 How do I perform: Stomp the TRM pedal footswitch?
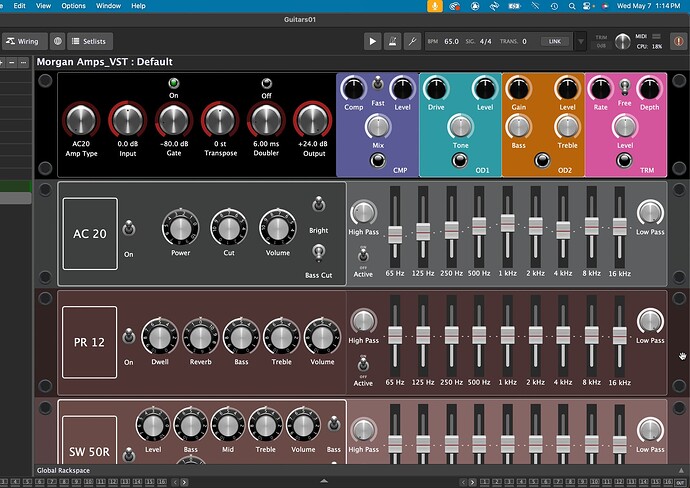pos(624,161)
